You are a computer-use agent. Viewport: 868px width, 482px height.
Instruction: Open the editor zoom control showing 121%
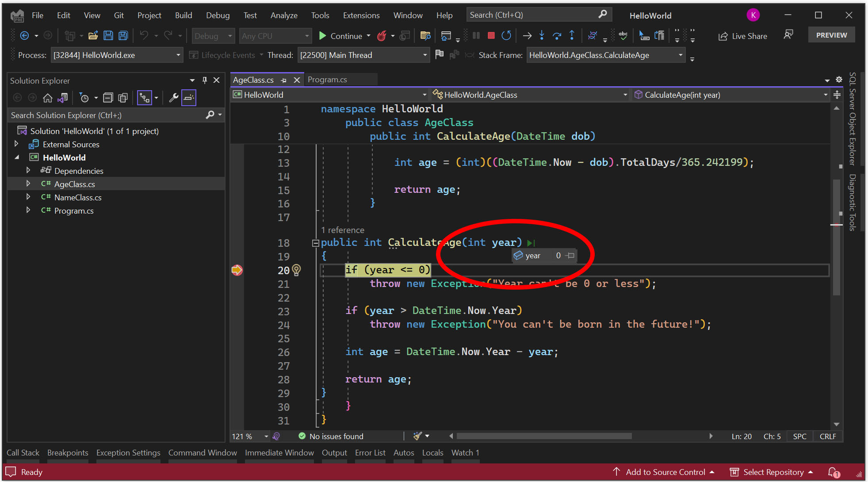click(x=249, y=436)
